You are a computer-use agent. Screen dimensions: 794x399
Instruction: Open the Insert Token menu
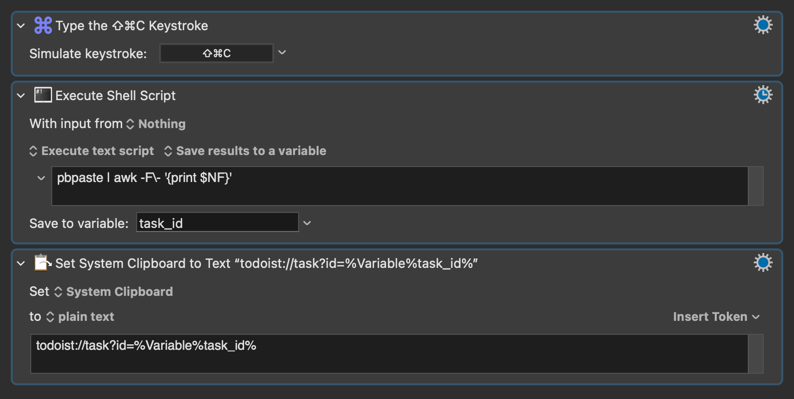tap(717, 316)
